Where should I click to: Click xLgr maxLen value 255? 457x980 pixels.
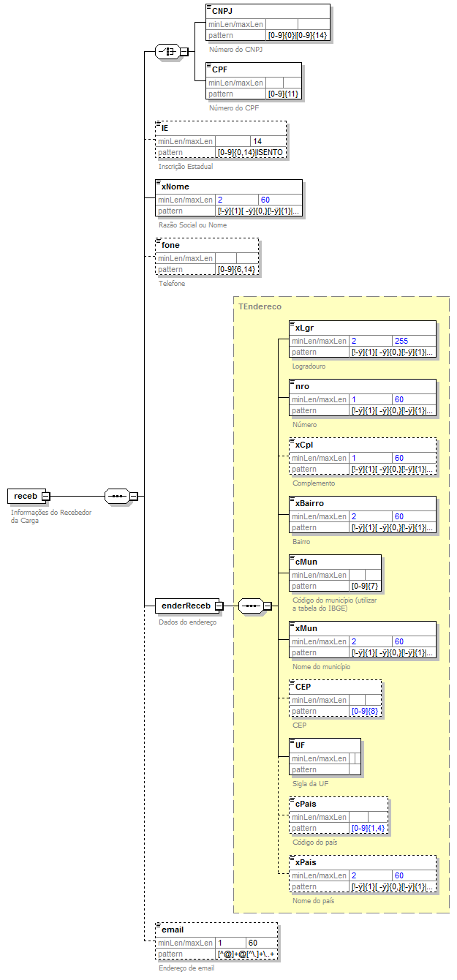tap(401, 341)
